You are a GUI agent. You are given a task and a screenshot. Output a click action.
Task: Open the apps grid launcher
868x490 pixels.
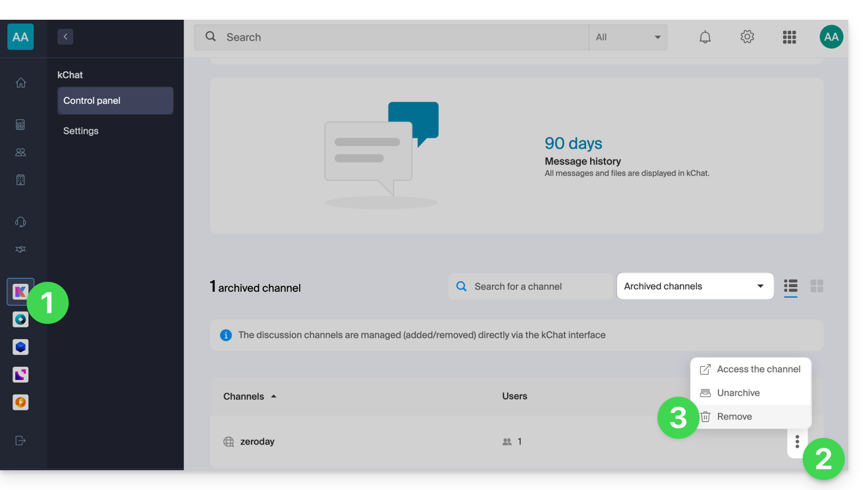(x=789, y=37)
